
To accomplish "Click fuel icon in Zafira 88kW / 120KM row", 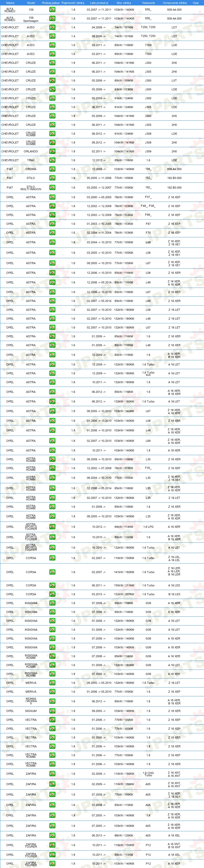I will point(52,835).
